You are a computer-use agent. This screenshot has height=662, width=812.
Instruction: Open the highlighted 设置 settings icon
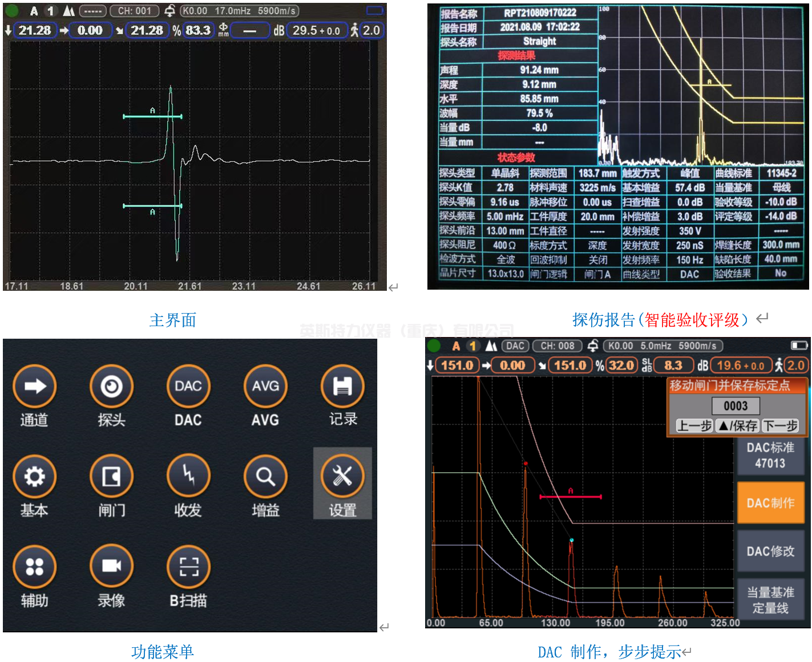[x=342, y=477]
